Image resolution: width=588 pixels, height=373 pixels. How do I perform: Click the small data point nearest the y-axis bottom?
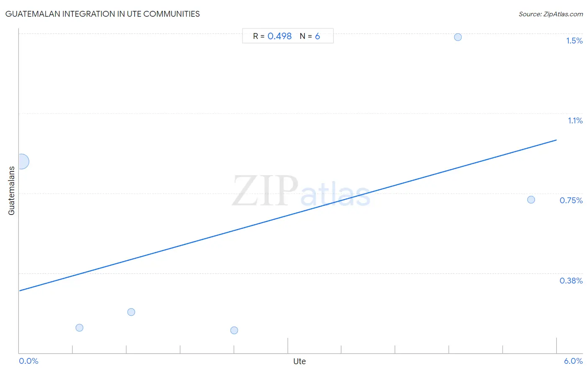click(x=79, y=328)
